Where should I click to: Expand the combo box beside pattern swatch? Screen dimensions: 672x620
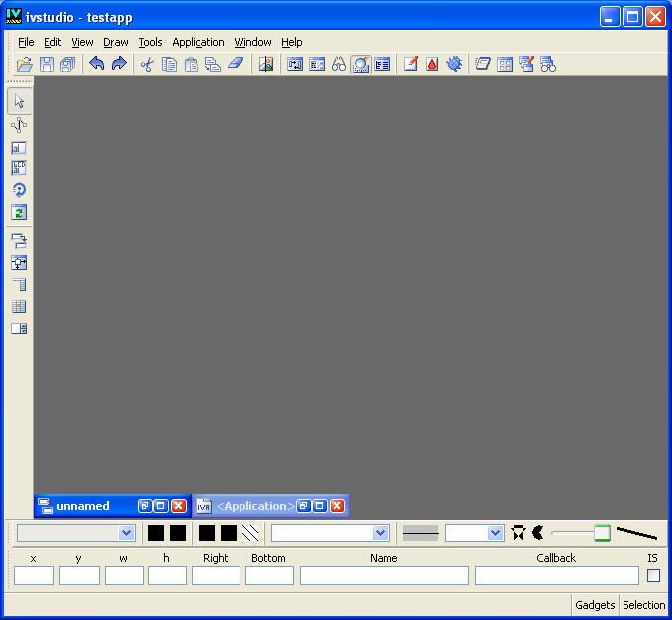pyautogui.click(x=380, y=533)
